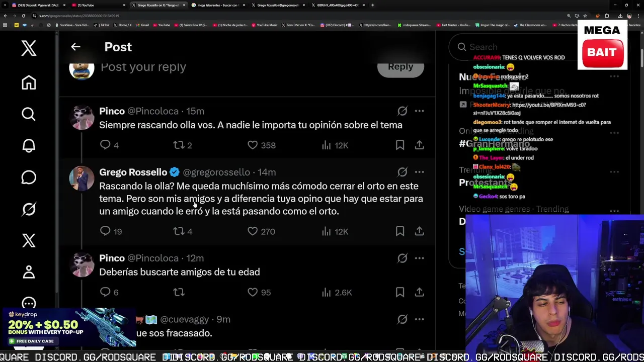Image resolution: width=644 pixels, height=362 pixels.
Task: Open the More circle icon in the sidebar
Action: click(29, 303)
